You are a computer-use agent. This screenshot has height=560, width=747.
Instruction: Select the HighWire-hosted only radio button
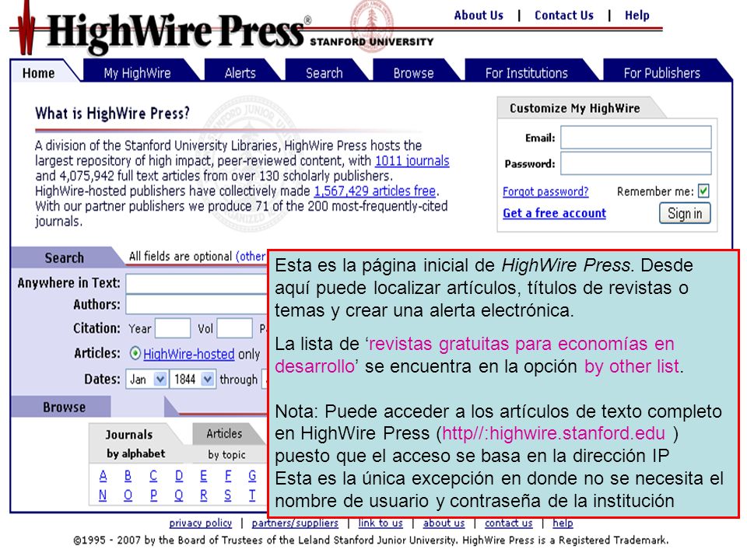(x=135, y=353)
